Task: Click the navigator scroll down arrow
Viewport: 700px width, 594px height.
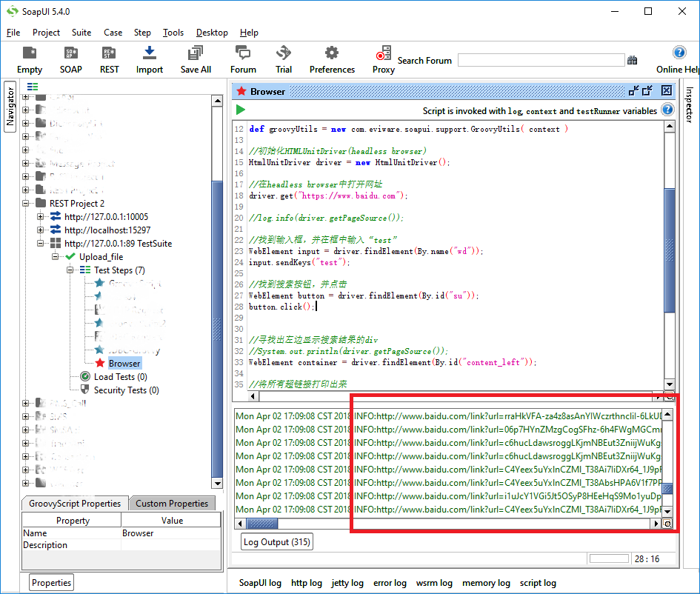Action: pyautogui.click(x=218, y=484)
